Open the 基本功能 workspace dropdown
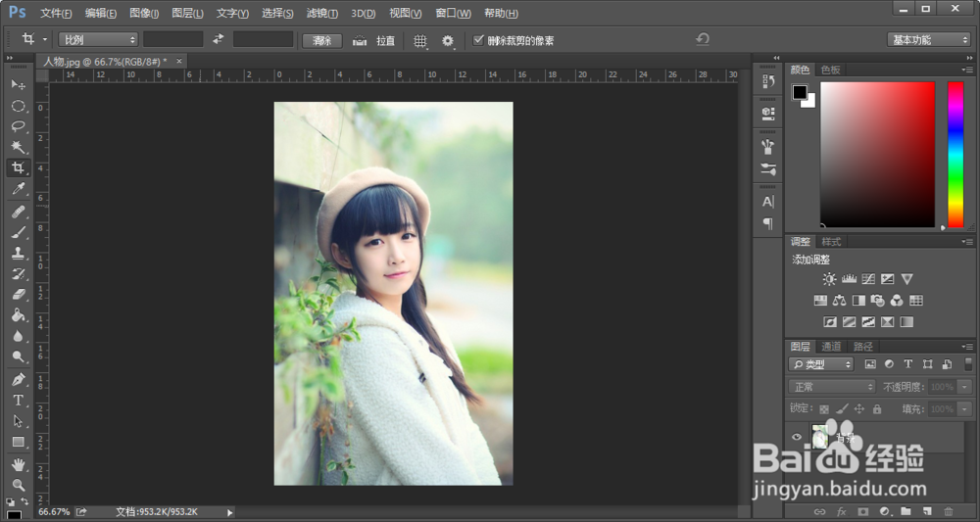Image resolution: width=980 pixels, height=522 pixels. pos(929,40)
